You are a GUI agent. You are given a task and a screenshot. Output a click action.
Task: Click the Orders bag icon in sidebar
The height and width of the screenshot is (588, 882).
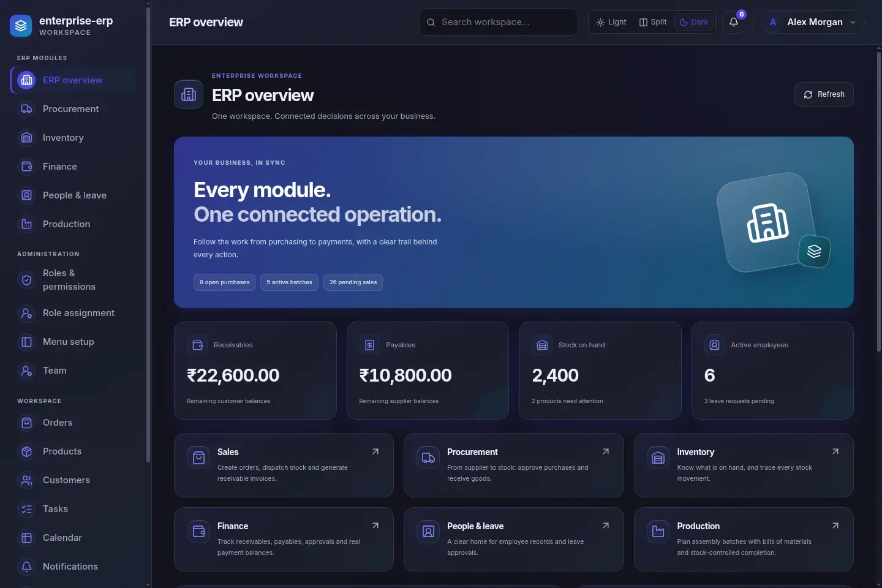click(26, 423)
